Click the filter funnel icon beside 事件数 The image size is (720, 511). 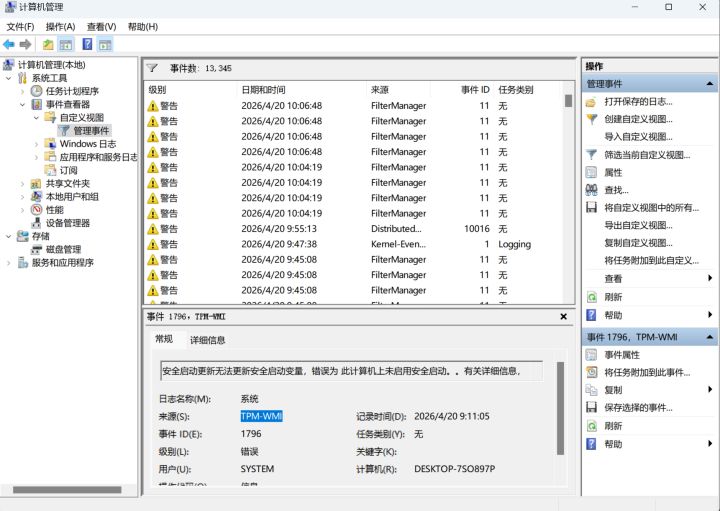152,68
